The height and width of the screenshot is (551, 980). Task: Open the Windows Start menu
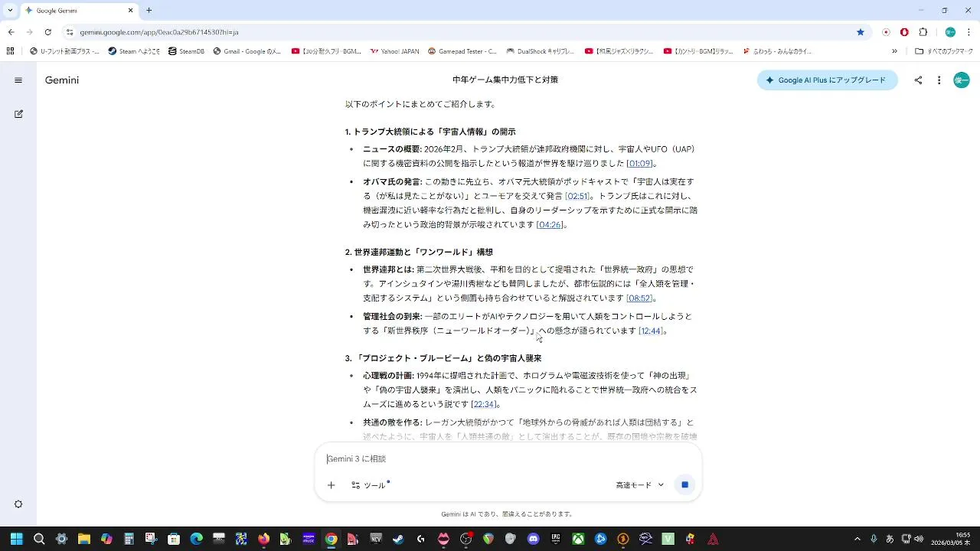point(16,539)
